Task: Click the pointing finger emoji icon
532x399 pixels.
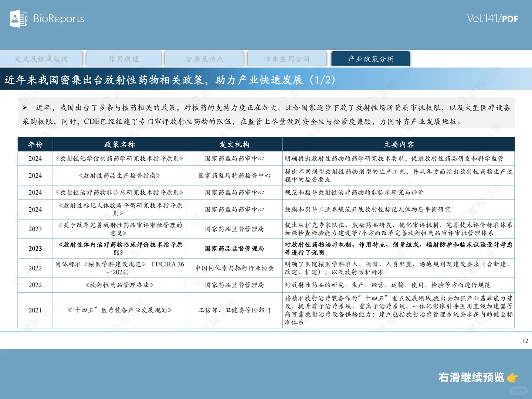Action: tap(512, 378)
